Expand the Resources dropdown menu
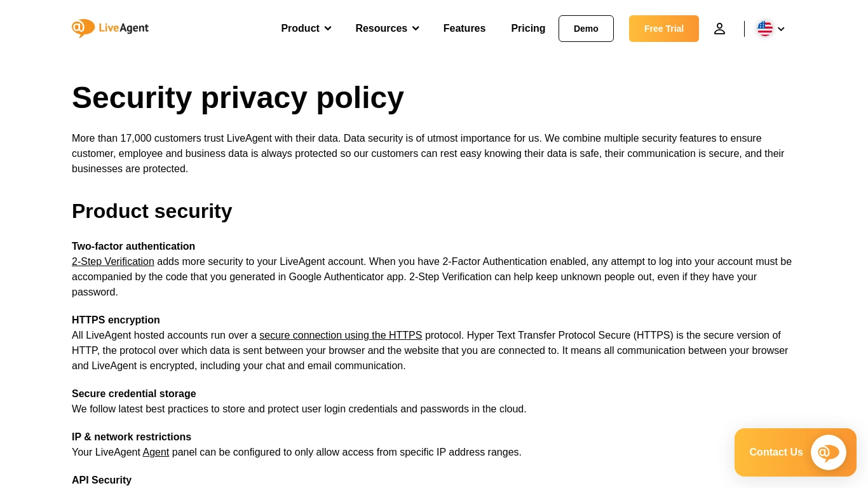This screenshot has width=868, height=488. tap(386, 29)
